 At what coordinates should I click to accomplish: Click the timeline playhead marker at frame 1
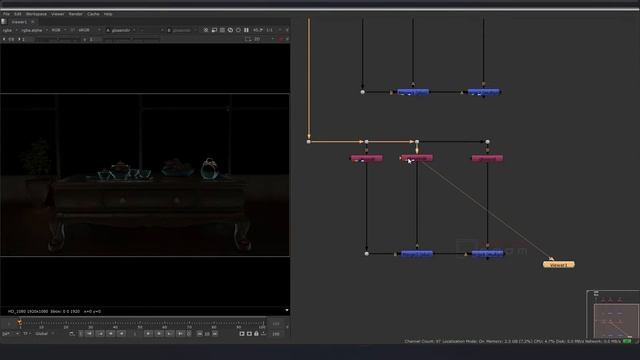pyautogui.click(x=20, y=323)
